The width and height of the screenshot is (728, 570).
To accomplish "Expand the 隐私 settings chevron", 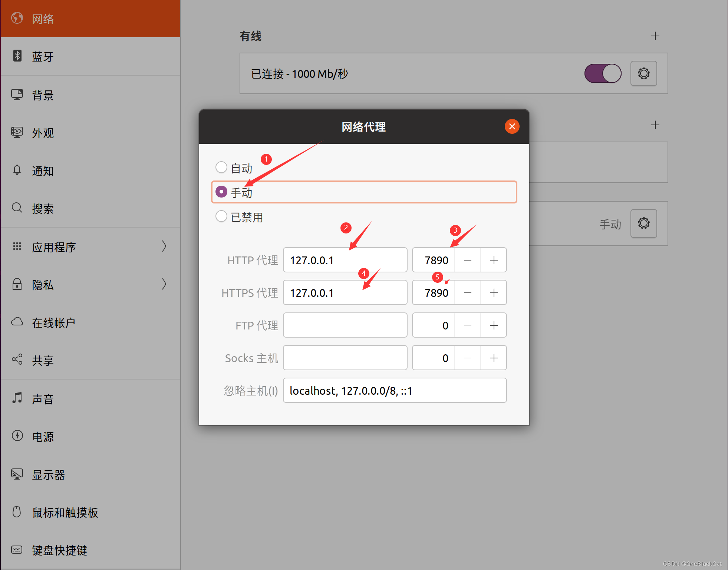I will click(x=164, y=284).
